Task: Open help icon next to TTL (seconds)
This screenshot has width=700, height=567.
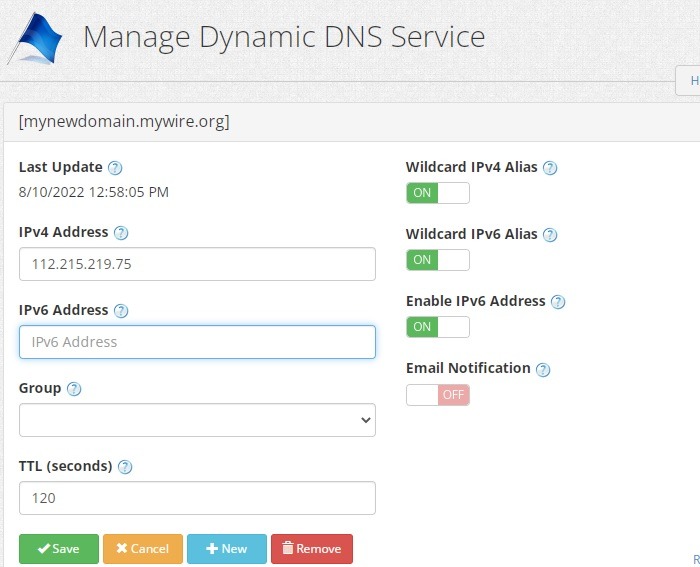Action: click(125, 467)
